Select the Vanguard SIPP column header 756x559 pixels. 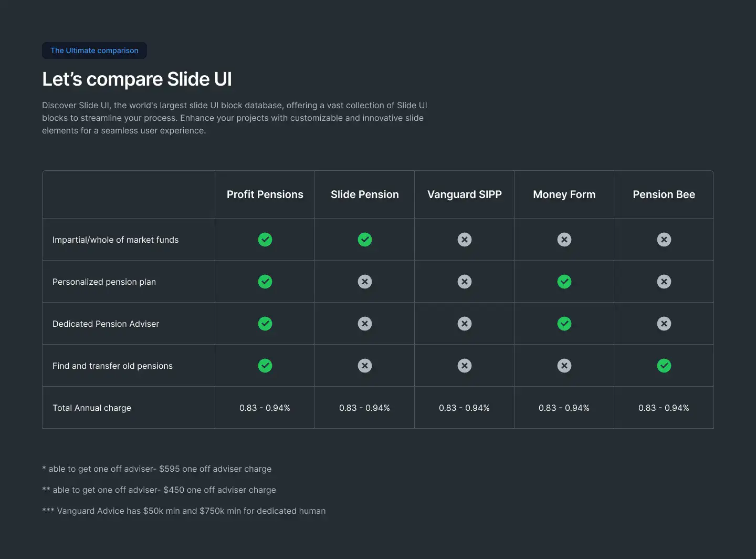[465, 194]
